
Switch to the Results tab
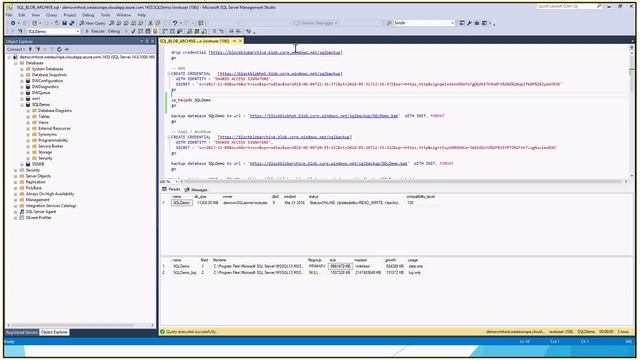[x=171, y=189]
